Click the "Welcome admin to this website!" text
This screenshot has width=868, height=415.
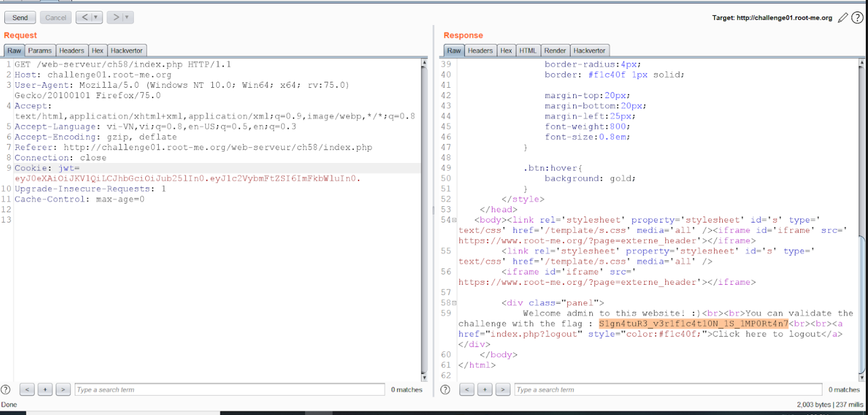point(603,314)
